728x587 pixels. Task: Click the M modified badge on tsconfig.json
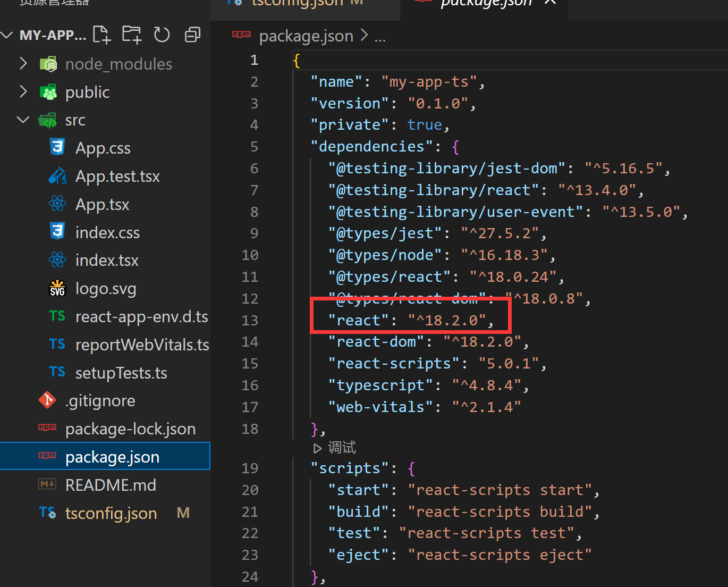pos(183,513)
